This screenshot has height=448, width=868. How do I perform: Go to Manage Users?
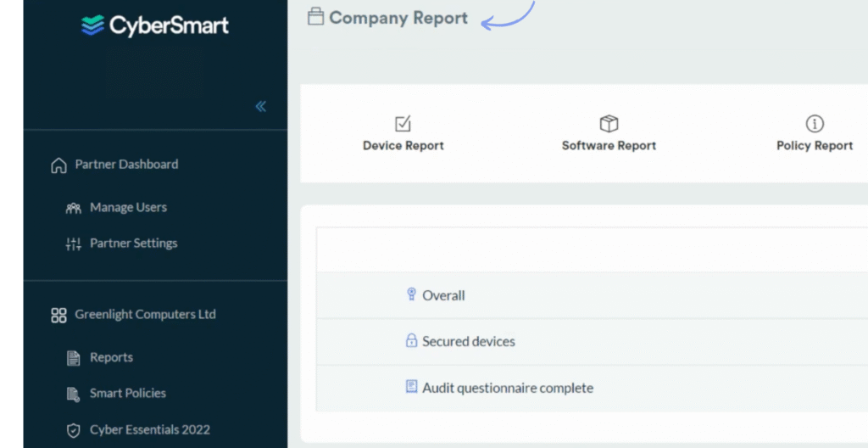[x=129, y=207]
